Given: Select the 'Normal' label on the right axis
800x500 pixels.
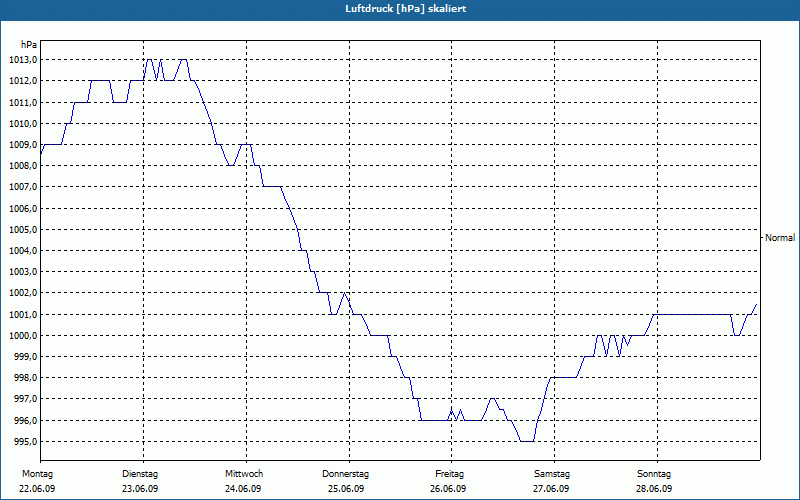Looking at the screenshot, I should (x=780, y=238).
